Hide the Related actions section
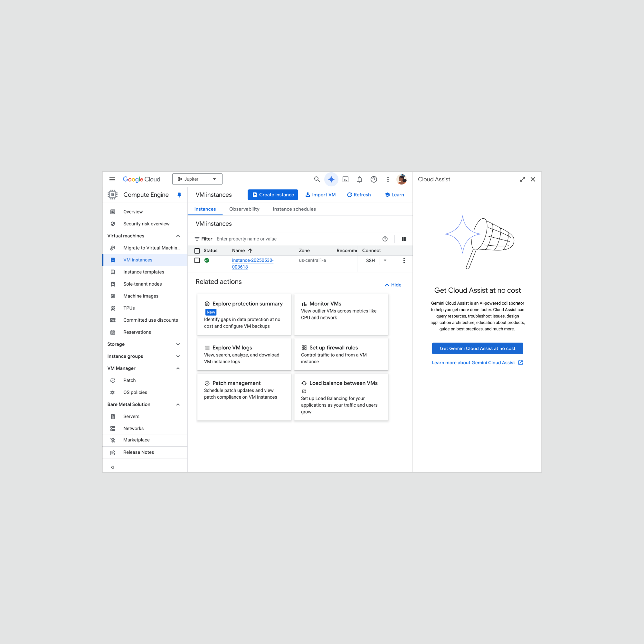The height and width of the screenshot is (644, 644). (x=393, y=285)
